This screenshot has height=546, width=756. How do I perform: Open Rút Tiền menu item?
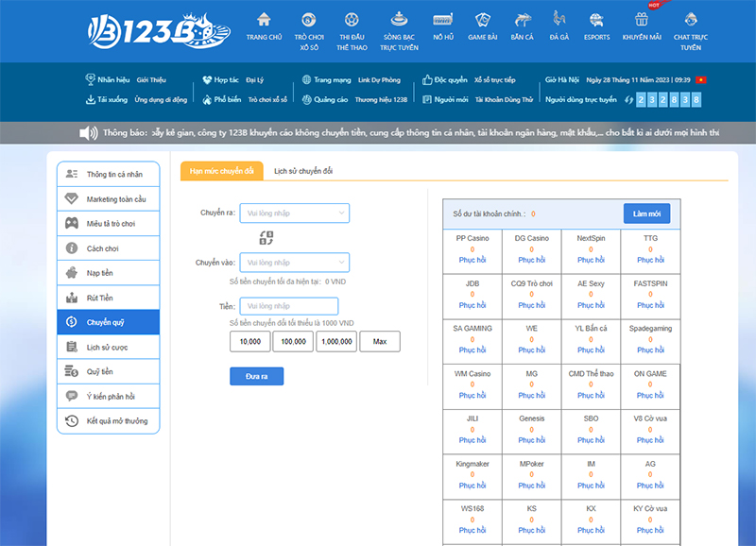pos(109,298)
